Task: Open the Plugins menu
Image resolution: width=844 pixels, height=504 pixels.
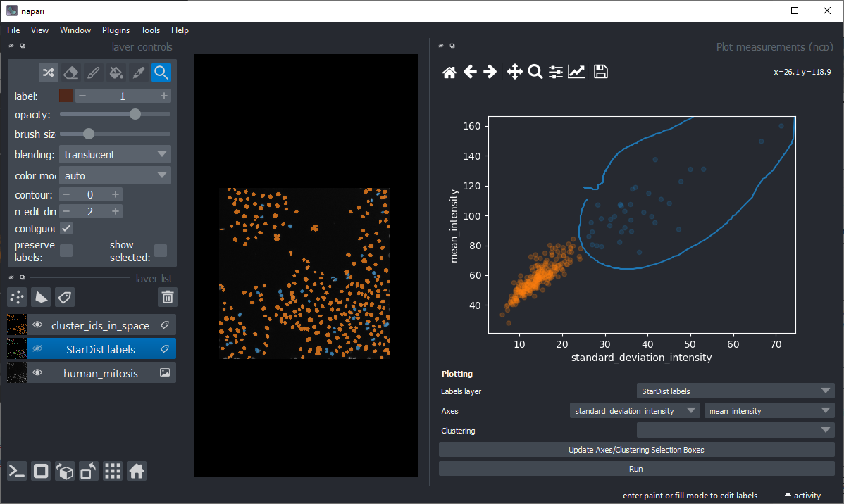Action: click(116, 30)
